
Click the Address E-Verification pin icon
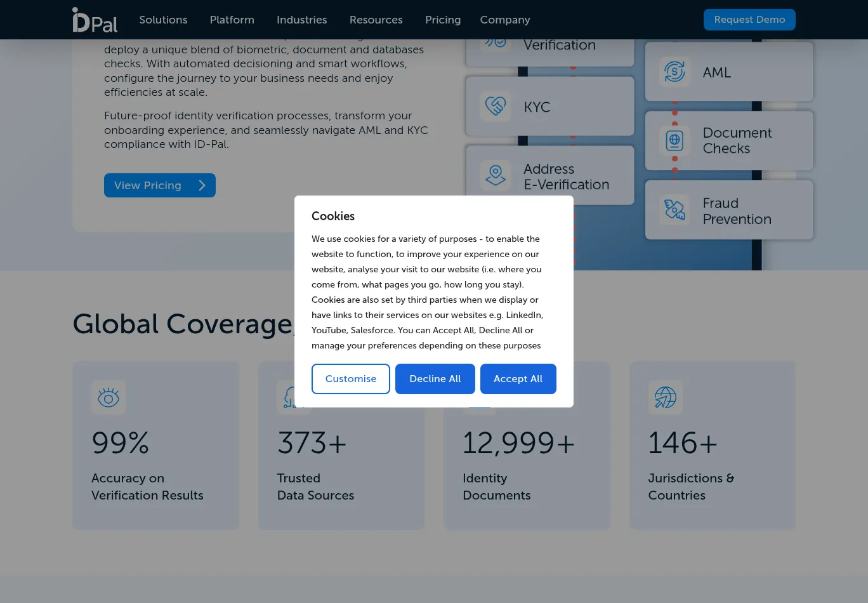(495, 175)
